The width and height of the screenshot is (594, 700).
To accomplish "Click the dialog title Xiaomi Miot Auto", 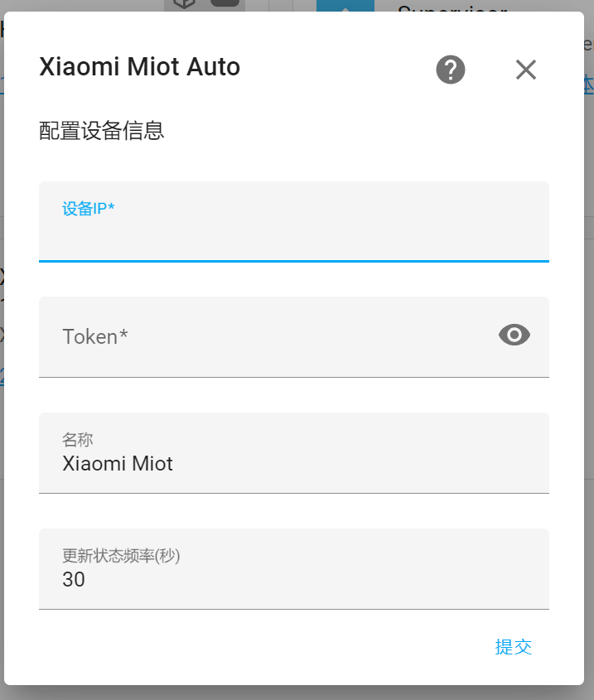I will [139, 67].
